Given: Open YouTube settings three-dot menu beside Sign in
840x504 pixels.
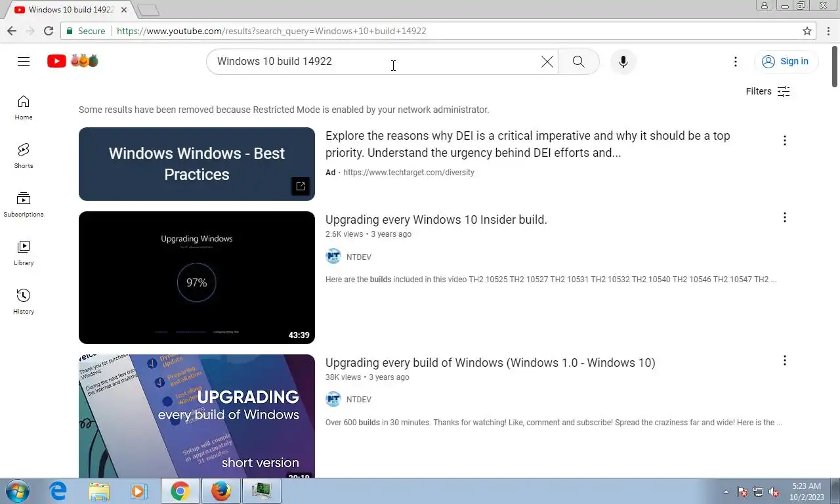Looking at the screenshot, I should [x=736, y=62].
